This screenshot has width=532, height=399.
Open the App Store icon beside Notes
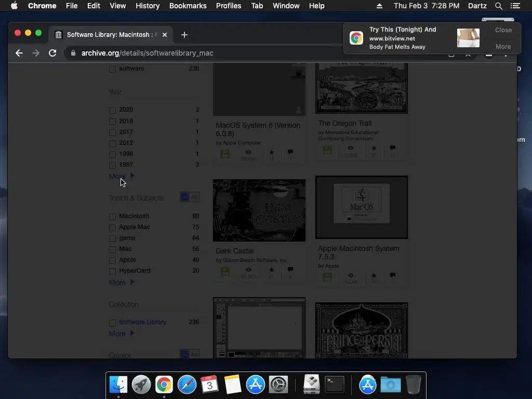(256, 384)
